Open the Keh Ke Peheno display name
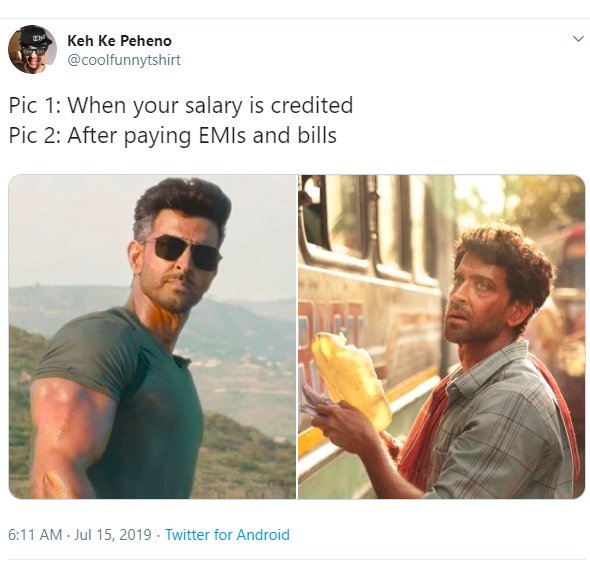 click(x=119, y=41)
